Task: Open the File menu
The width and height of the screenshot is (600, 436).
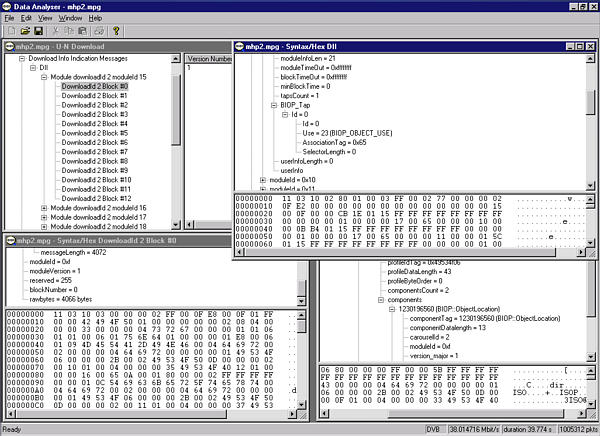Action: pyautogui.click(x=9, y=18)
